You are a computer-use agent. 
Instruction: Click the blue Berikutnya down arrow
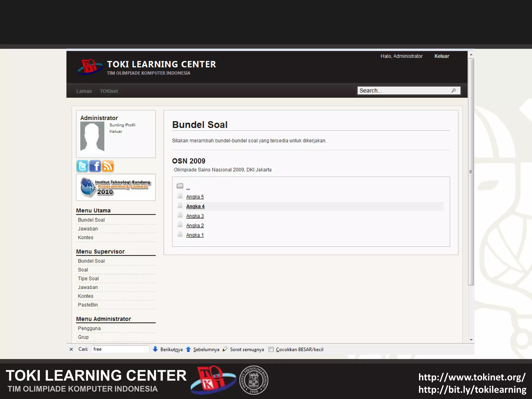[x=155, y=349]
